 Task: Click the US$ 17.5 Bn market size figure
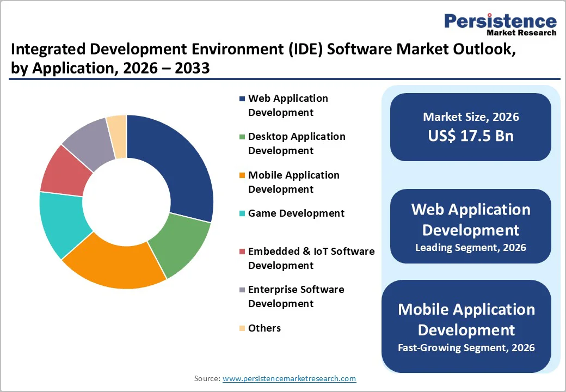click(470, 136)
